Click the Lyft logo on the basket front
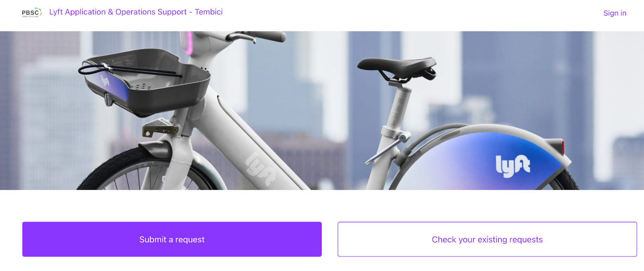644x271 pixels. point(105,80)
